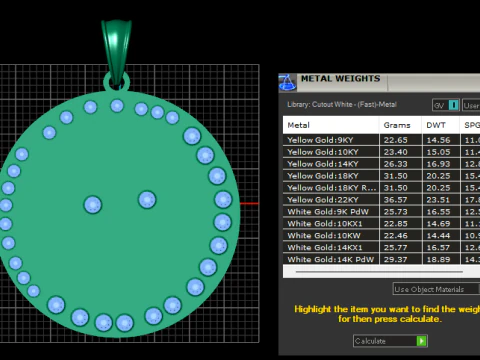Click the DWT column header
The width and height of the screenshot is (480, 360).
click(x=441, y=125)
